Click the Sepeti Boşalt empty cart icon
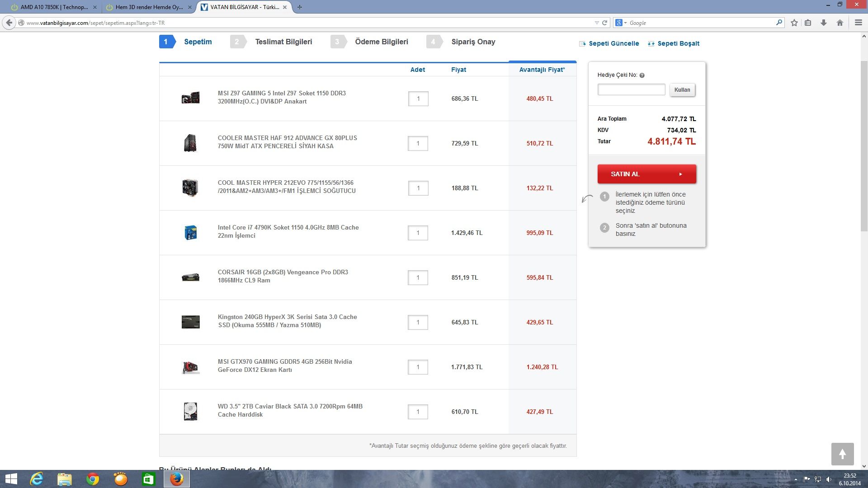The width and height of the screenshot is (868, 488). (x=651, y=44)
